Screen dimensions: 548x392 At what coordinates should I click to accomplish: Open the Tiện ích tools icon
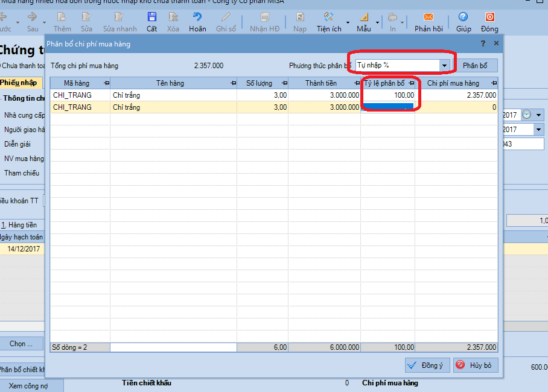[328, 17]
